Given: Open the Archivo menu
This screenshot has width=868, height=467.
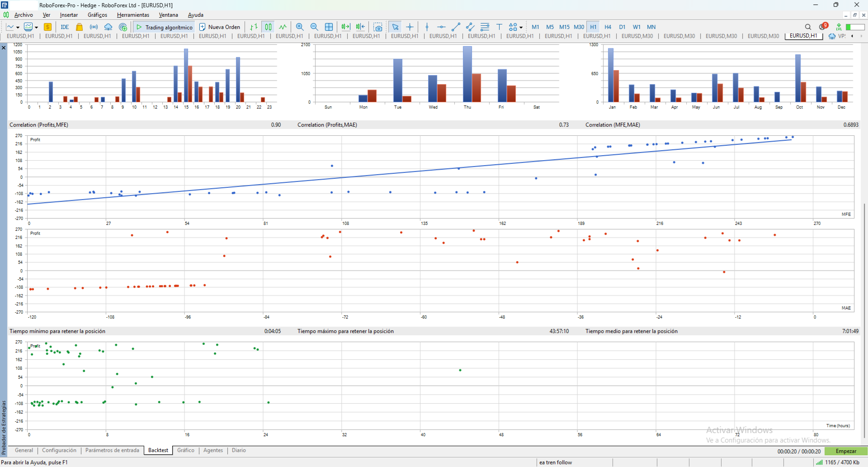Looking at the screenshot, I should pos(24,15).
